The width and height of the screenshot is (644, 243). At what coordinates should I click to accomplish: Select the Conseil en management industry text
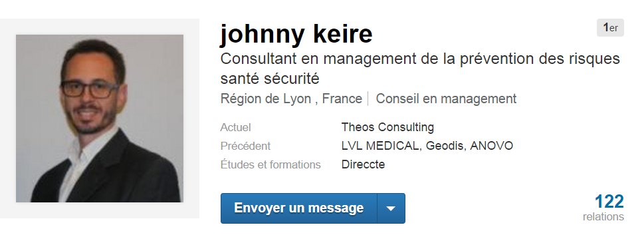tap(446, 99)
